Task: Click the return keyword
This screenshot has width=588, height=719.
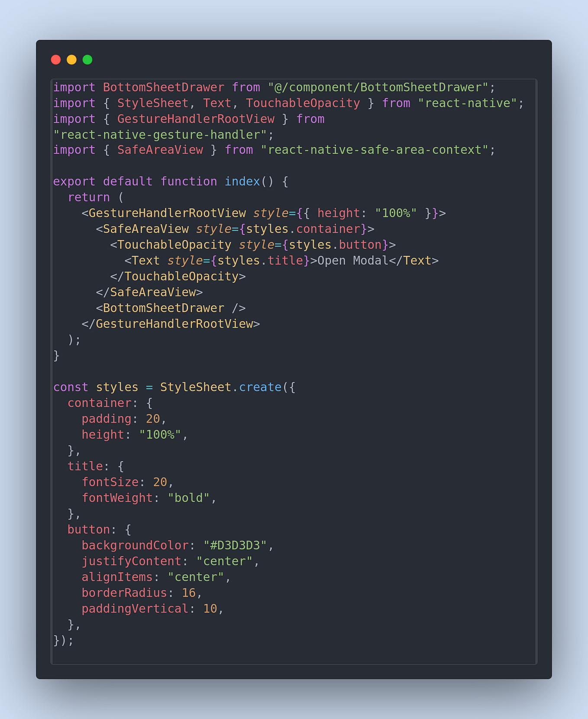Action: [x=89, y=197]
